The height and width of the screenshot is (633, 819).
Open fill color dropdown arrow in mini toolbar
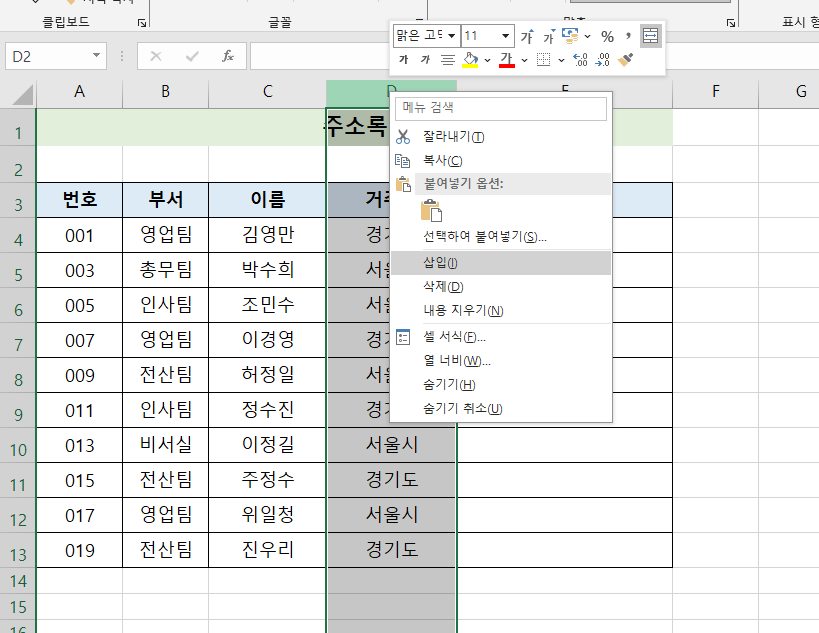coord(487,60)
